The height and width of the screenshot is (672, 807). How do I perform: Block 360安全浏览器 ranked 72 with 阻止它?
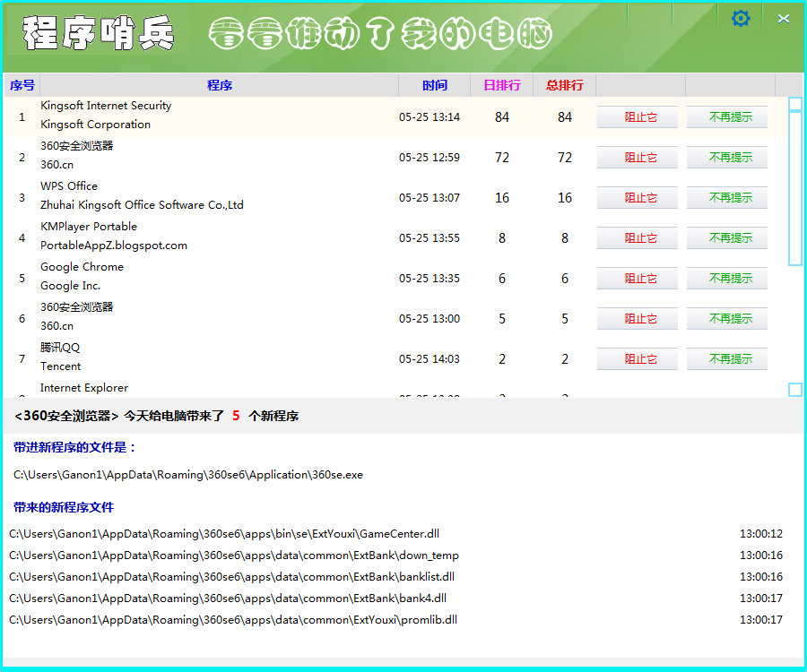pyautogui.click(x=638, y=158)
